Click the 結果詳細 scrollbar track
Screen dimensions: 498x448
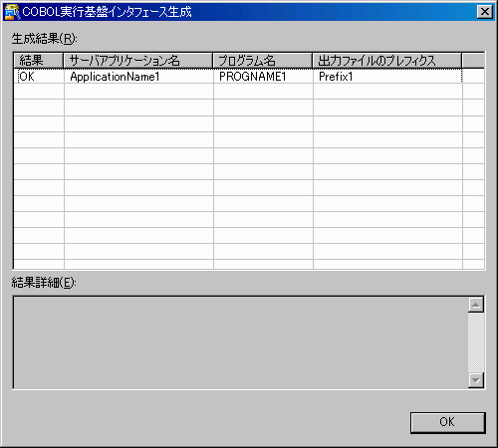pos(476,342)
